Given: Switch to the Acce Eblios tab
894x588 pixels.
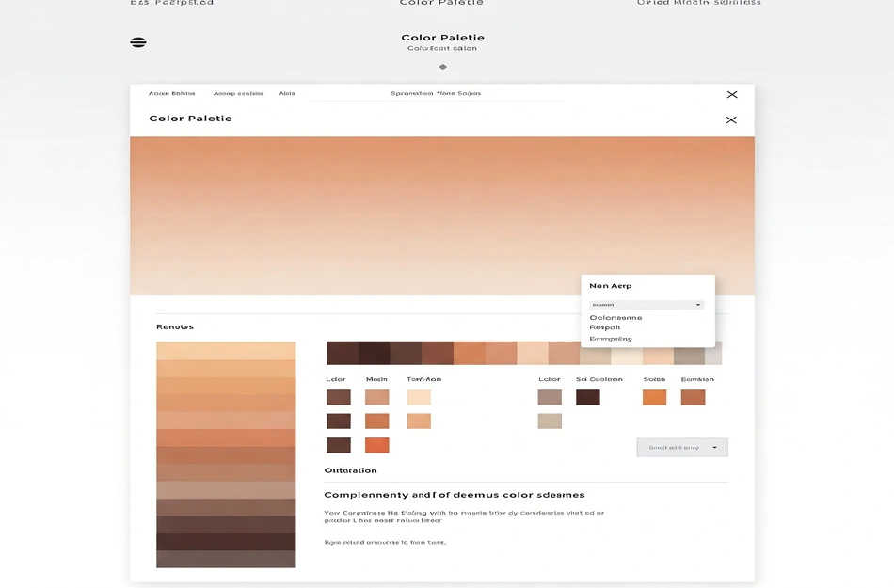Looking at the screenshot, I should (x=172, y=94).
